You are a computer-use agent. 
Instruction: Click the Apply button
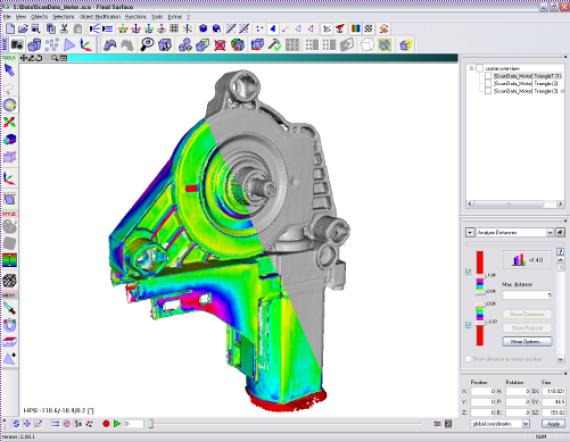(x=553, y=424)
